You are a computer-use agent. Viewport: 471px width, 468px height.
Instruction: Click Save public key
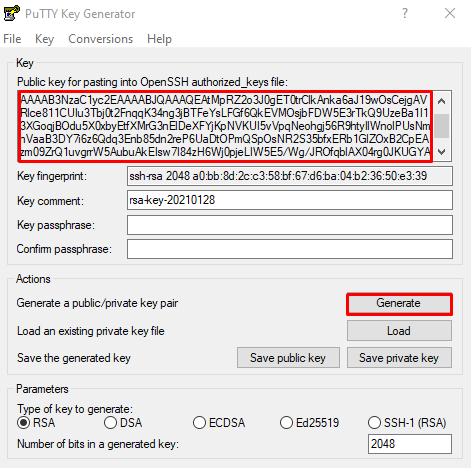[288, 358]
